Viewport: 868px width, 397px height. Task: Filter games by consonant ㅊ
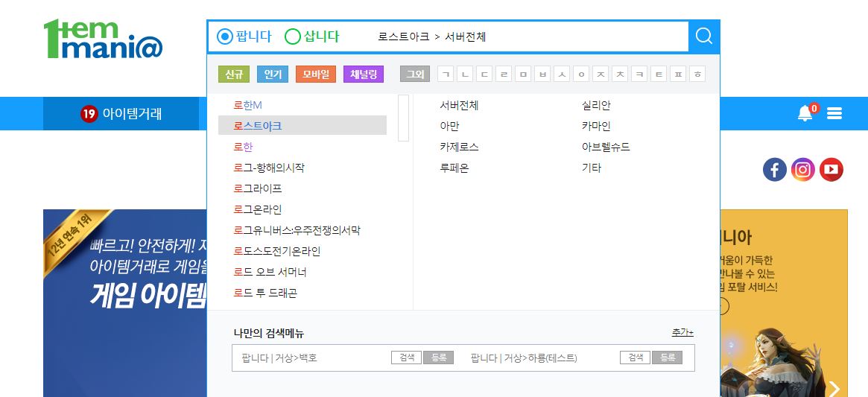point(620,74)
